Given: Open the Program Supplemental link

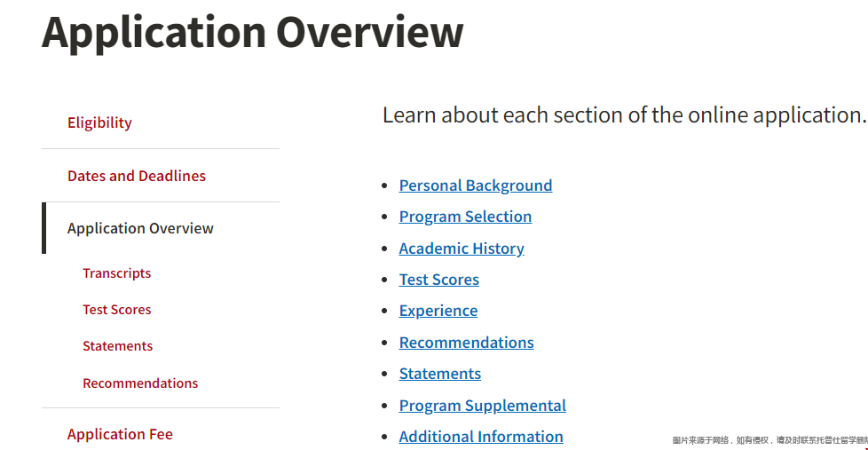Looking at the screenshot, I should [x=482, y=406].
